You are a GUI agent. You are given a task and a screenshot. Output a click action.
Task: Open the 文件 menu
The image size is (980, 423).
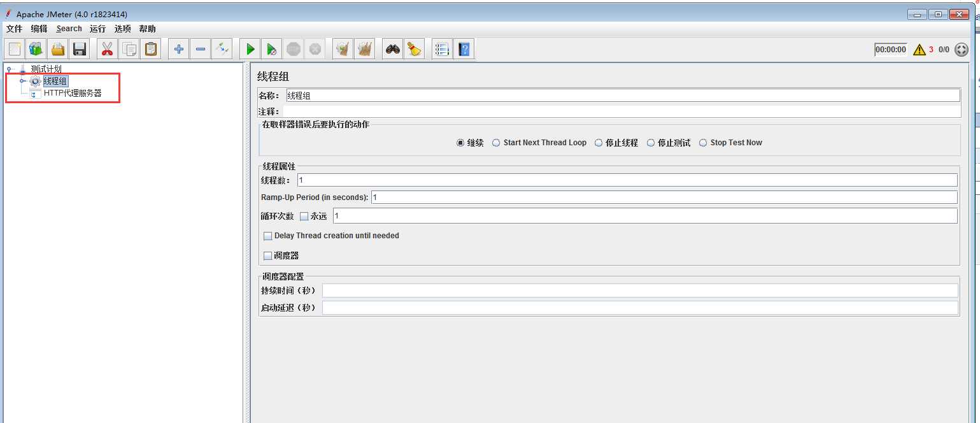(x=14, y=29)
